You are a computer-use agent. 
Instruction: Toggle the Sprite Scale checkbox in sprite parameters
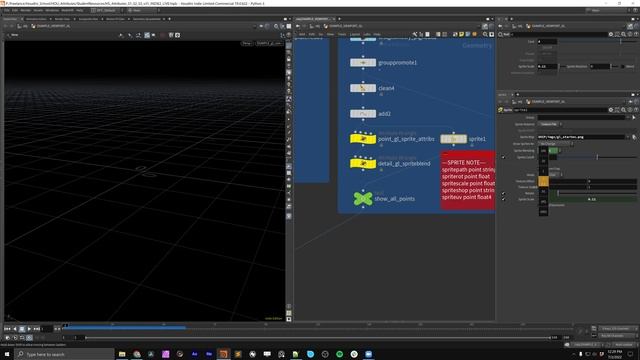coord(503,199)
